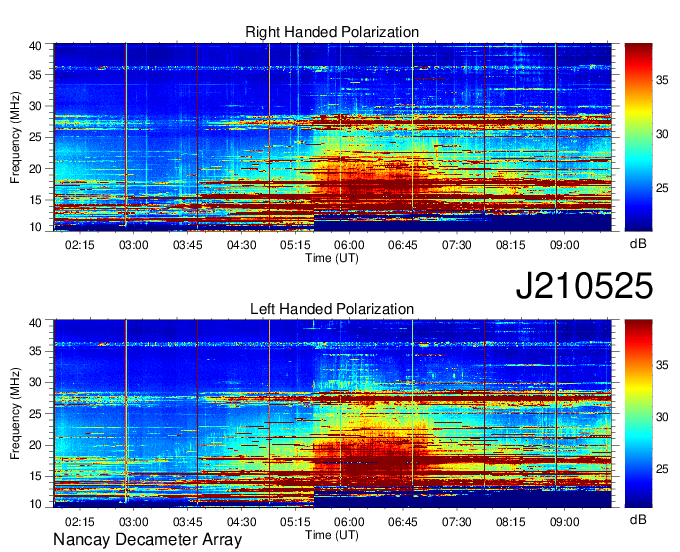
Task: Click the 25 dB tick on the lower colorbar
Action: tap(662, 469)
